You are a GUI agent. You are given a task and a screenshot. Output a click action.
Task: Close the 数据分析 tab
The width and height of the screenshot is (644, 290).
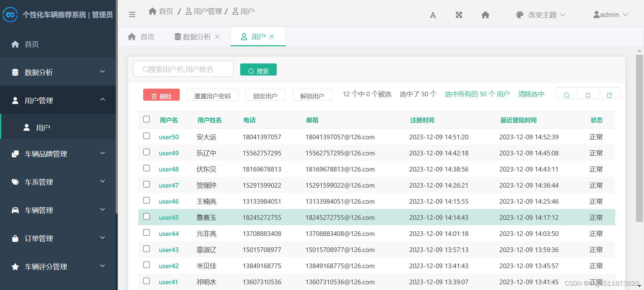[217, 37]
